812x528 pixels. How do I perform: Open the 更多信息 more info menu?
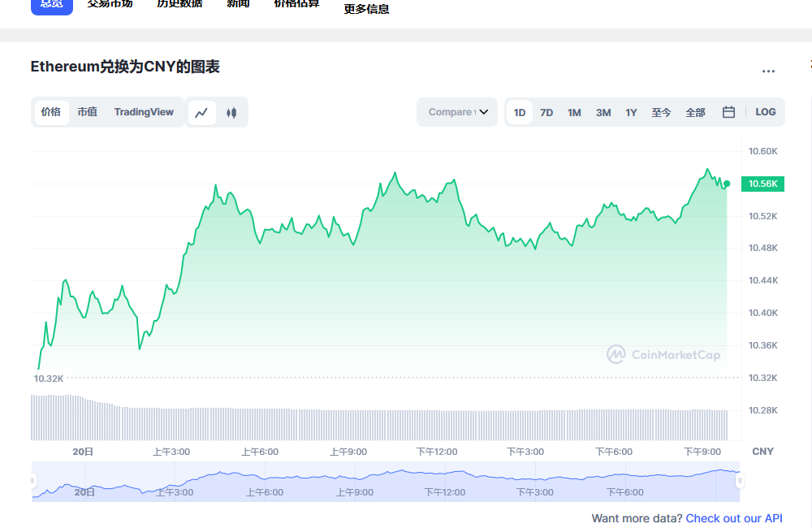pyautogui.click(x=366, y=9)
